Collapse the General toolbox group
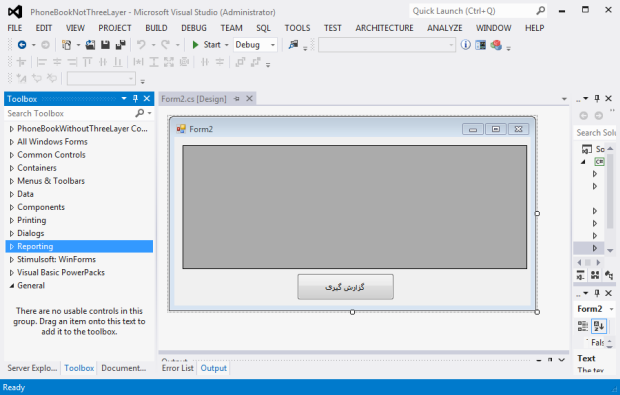 pyautogui.click(x=12, y=285)
